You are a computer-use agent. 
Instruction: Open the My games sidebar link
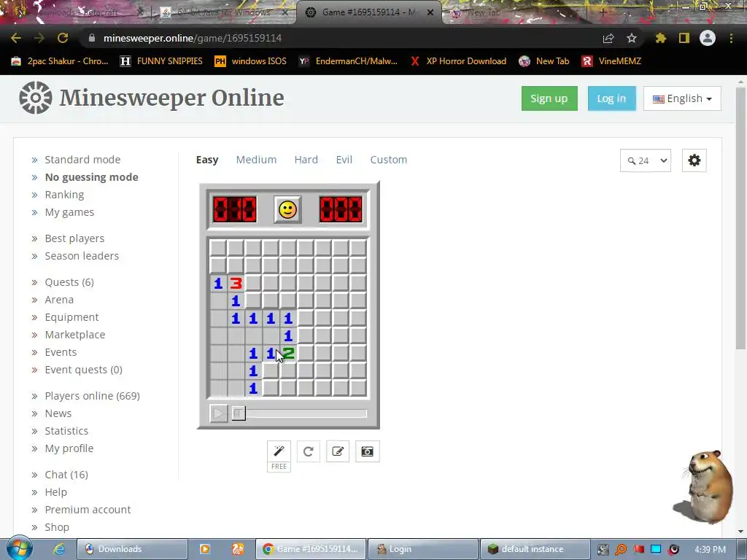[x=69, y=212]
